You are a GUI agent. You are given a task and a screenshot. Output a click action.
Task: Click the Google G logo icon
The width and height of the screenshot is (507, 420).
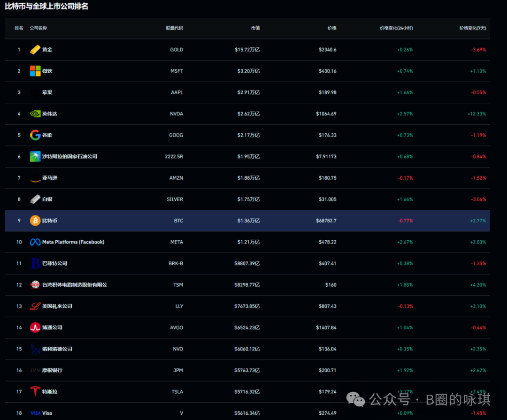tap(35, 135)
